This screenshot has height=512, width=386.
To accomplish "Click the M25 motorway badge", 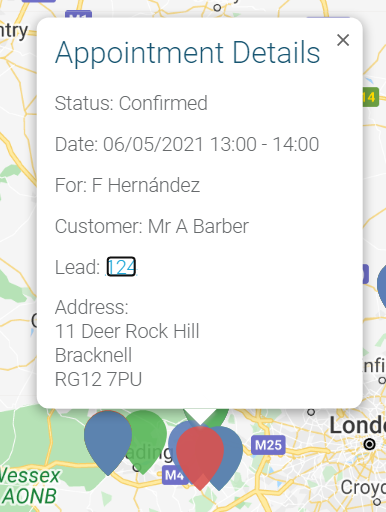I will click(x=268, y=445).
